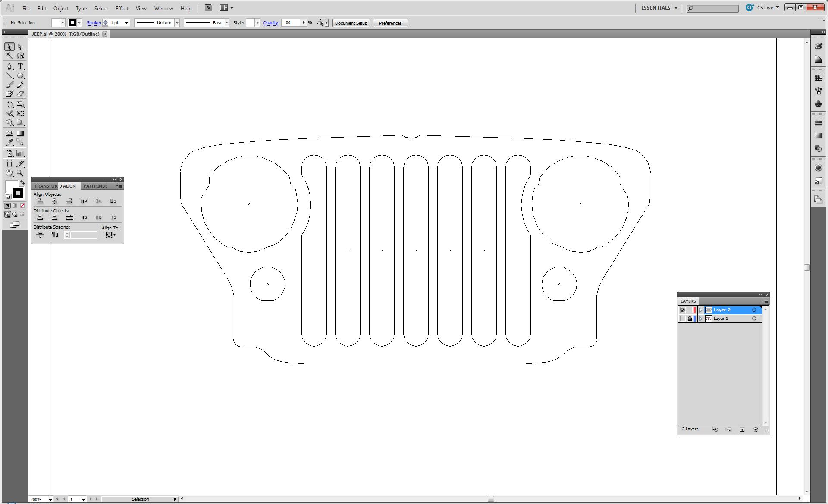The height and width of the screenshot is (504, 828).
Task: Click Horizontal Align Left icon
Action: [40, 201]
